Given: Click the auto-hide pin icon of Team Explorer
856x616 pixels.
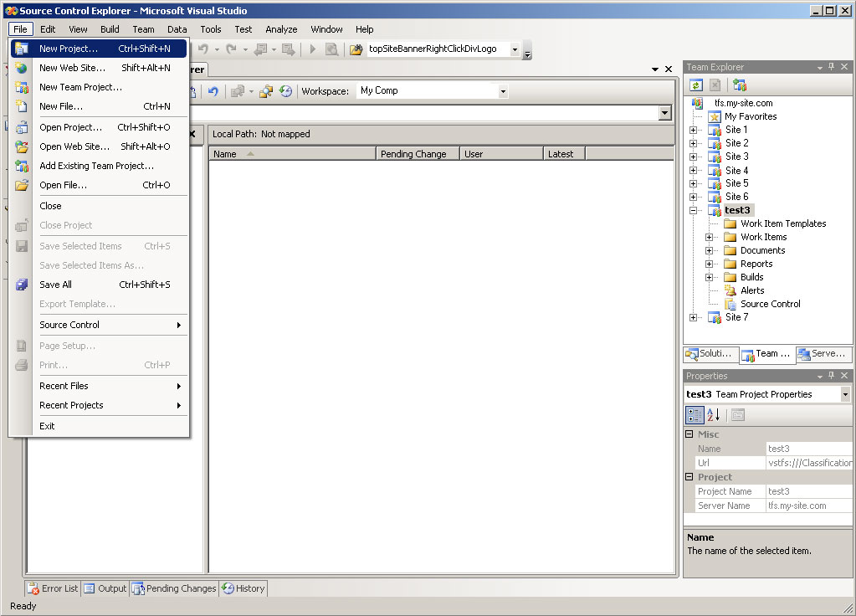Looking at the screenshot, I should pyautogui.click(x=832, y=67).
